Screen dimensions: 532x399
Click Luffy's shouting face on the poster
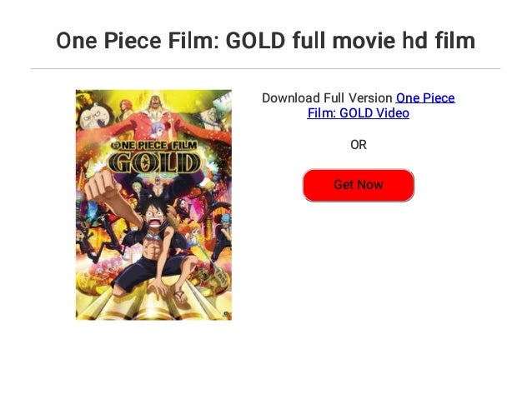pyautogui.click(x=154, y=217)
